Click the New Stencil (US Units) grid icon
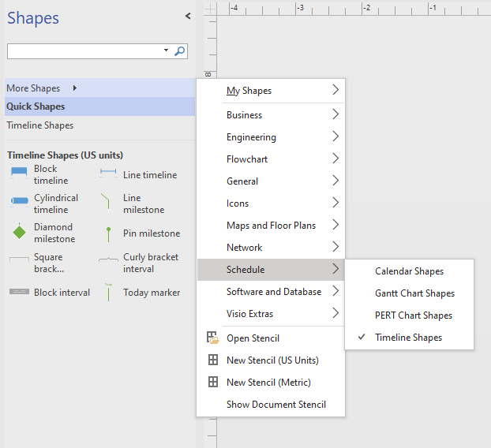The width and height of the screenshot is (491, 448). pyautogui.click(x=213, y=360)
